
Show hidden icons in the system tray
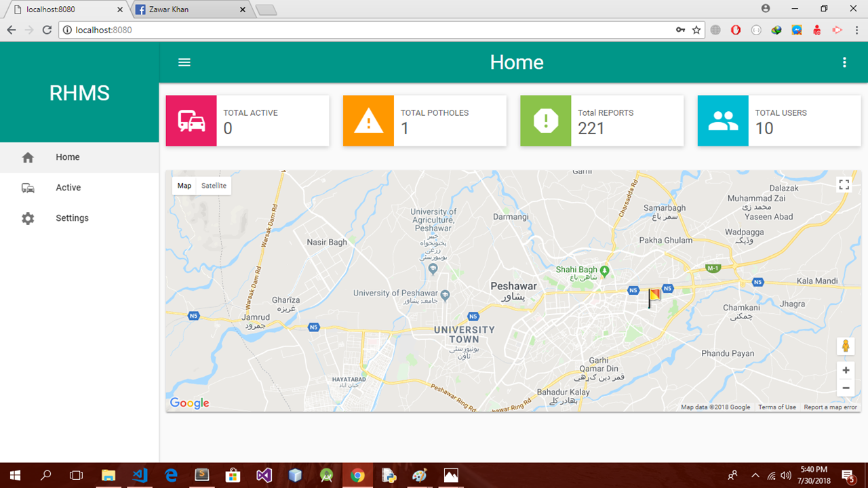(x=754, y=474)
